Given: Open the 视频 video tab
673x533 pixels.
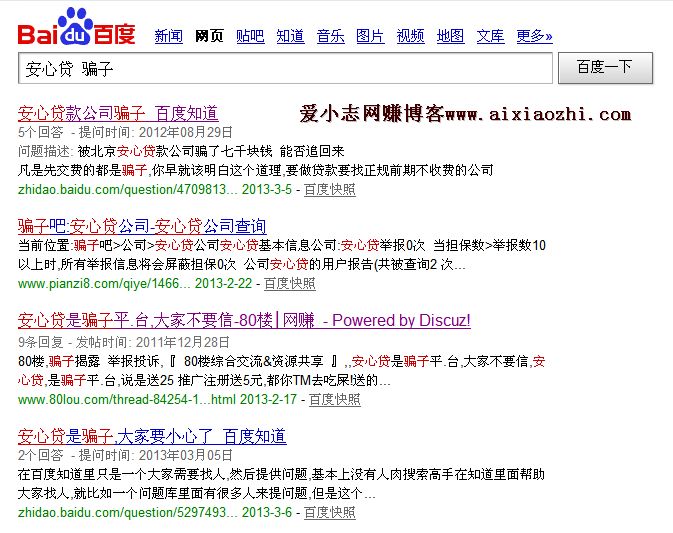Looking at the screenshot, I should click(x=410, y=36).
